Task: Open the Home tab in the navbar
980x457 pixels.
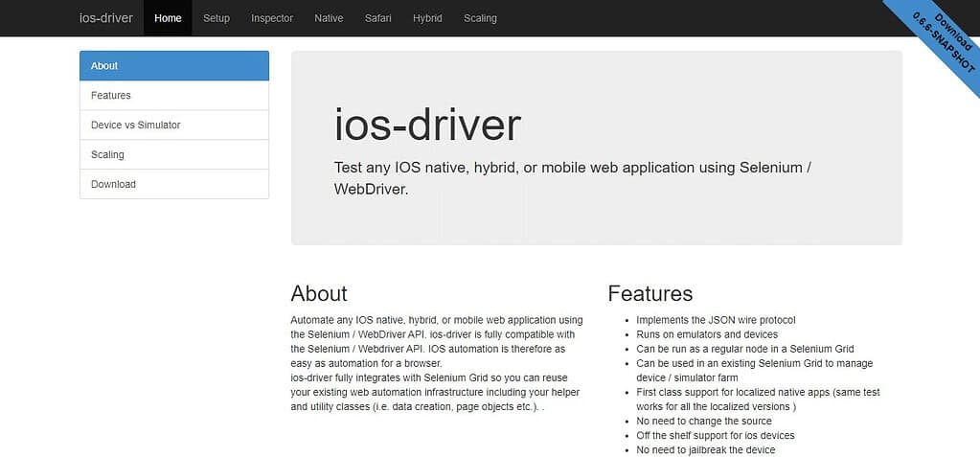Action: 169,18
